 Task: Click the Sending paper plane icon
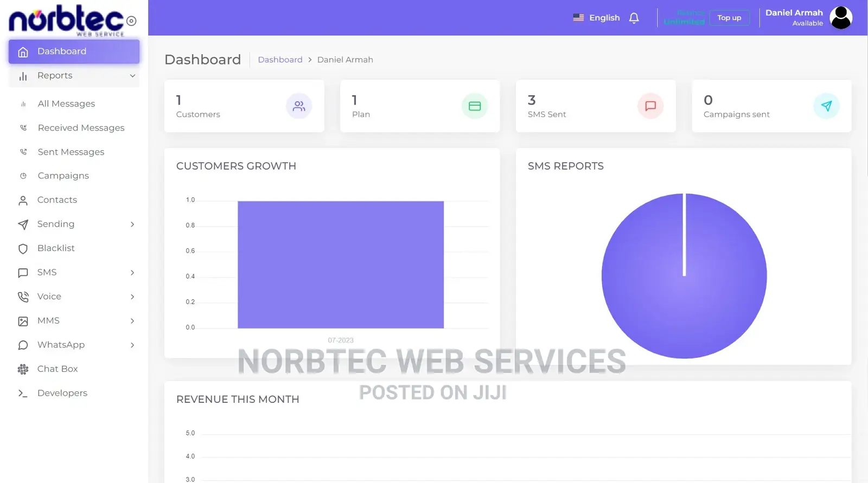pos(23,224)
